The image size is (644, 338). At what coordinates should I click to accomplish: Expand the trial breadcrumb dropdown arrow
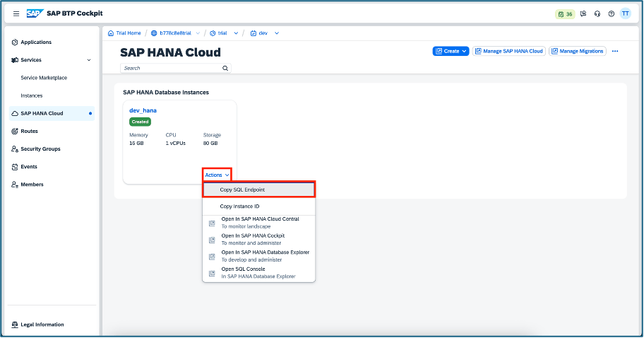236,33
